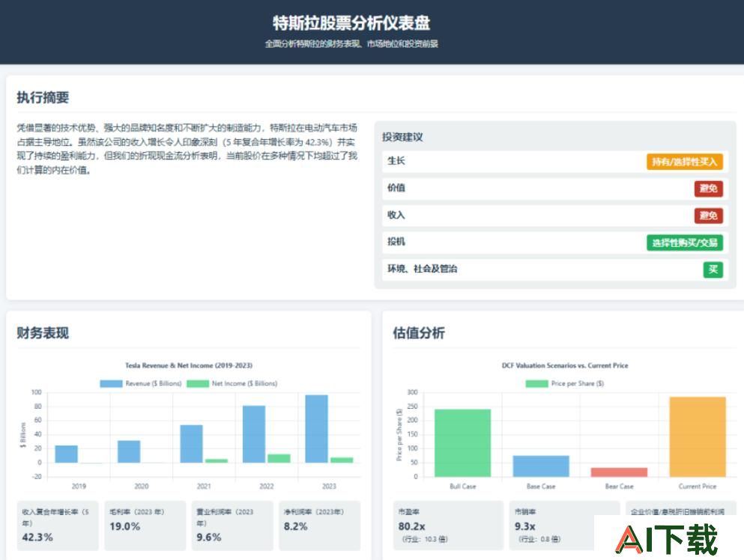Click the 80.2x 市盈率 value
The height and width of the screenshot is (560, 744).
click(x=412, y=526)
